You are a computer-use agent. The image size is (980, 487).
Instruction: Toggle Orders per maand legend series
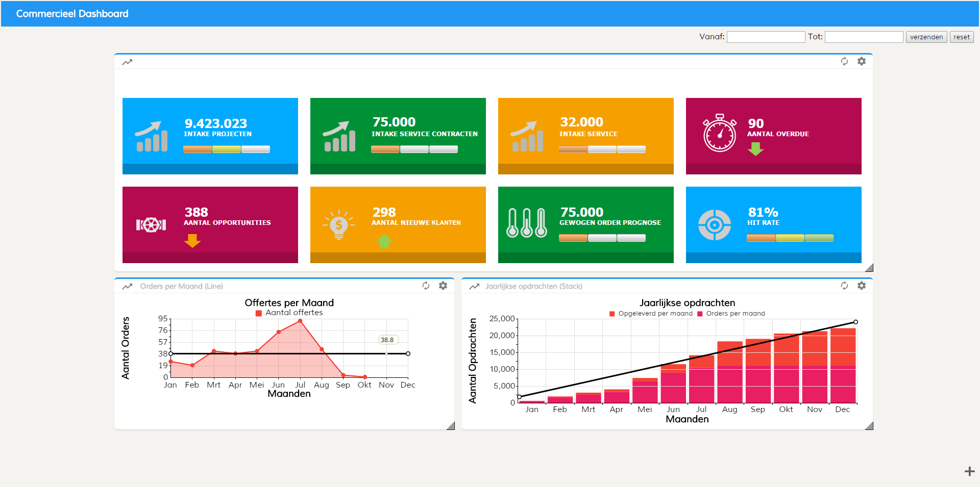[x=731, y=314]
